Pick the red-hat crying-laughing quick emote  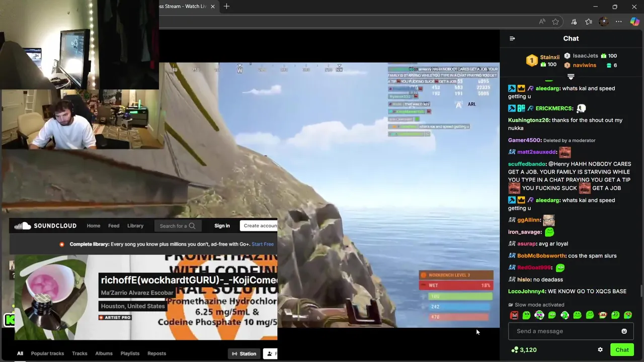coord(603,315)
